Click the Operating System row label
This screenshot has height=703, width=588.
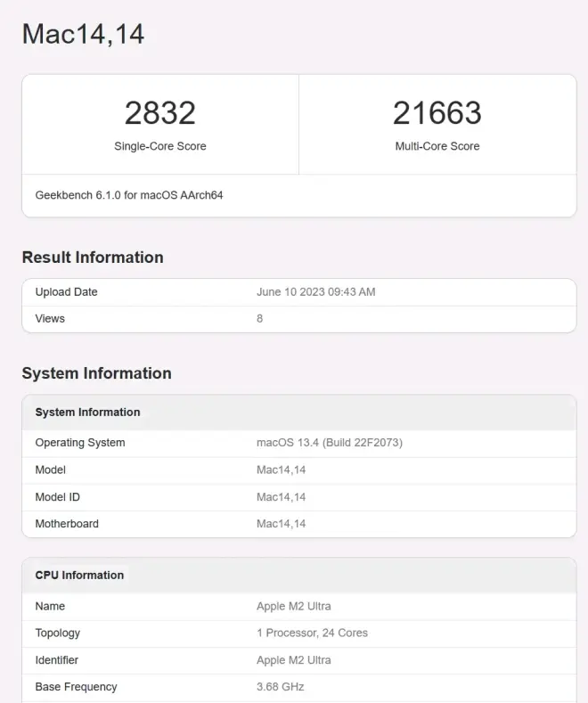(80, 443)
